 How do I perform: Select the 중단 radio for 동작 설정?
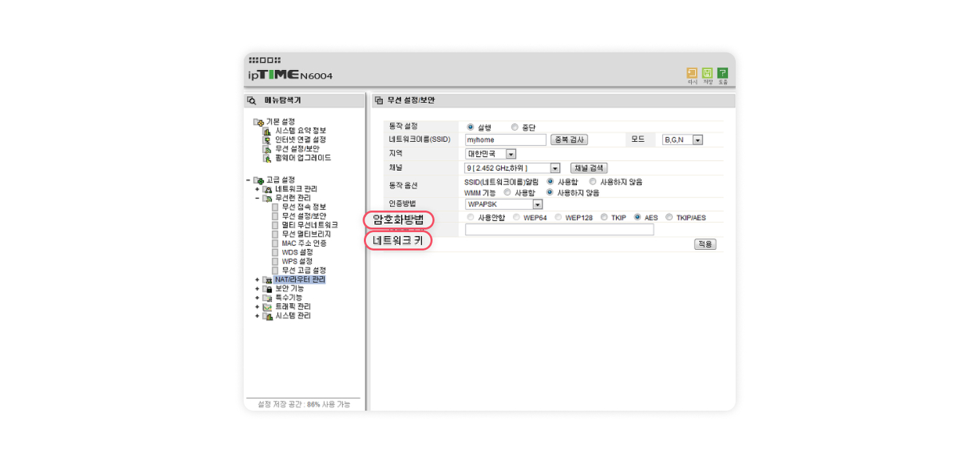pos(515,128)
